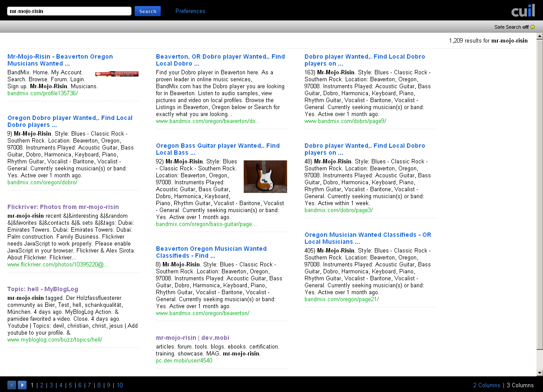This screenshot has width=543, height=392.
Task: Go to previous results page arrow
Action: coord(12,385)
